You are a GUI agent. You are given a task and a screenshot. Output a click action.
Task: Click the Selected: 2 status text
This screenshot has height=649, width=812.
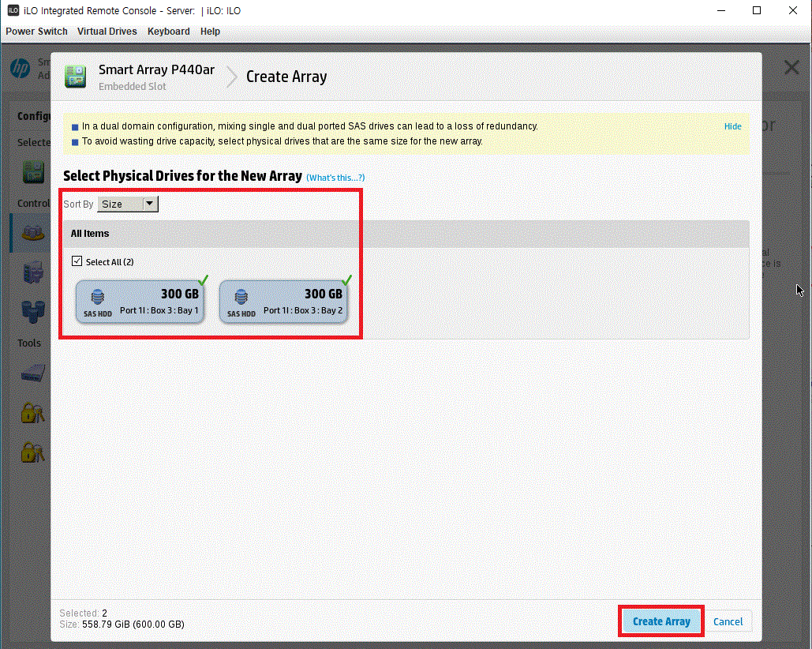click(84, 613)
